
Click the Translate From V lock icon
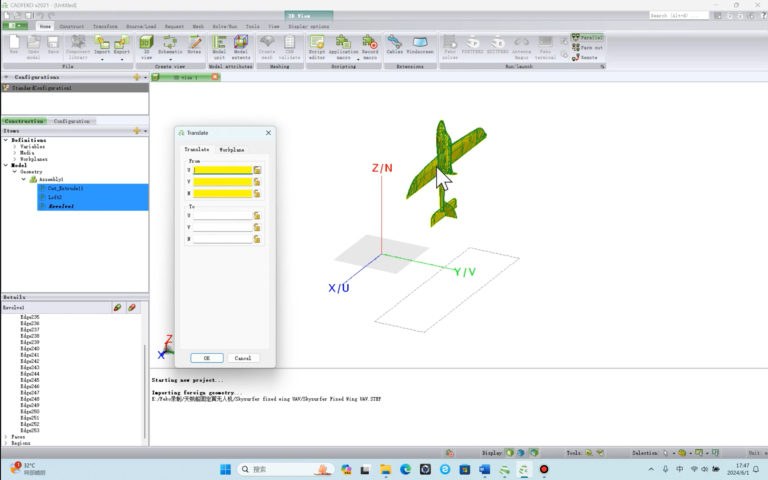coord(257,182)
